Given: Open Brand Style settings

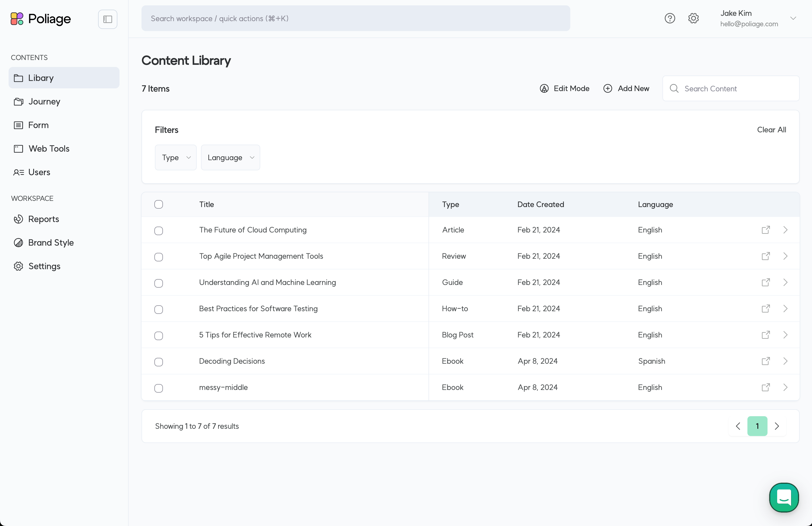Looking at the screenshot, I should tap(51, 243).
